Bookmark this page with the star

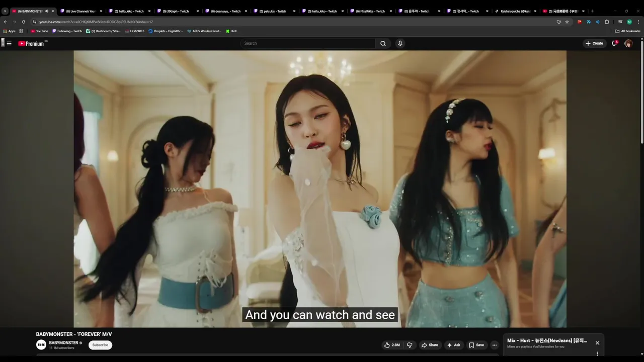pyautogui.click(x=567, y=22)
